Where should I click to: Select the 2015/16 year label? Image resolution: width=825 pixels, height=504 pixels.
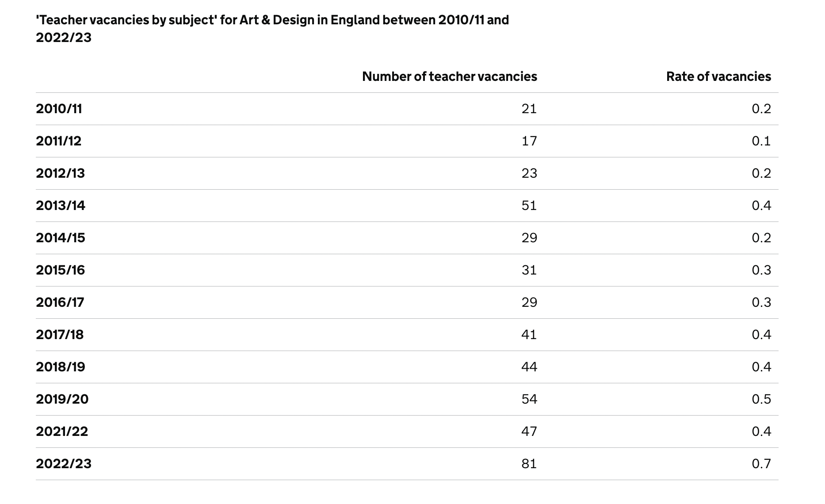[60, 270]
